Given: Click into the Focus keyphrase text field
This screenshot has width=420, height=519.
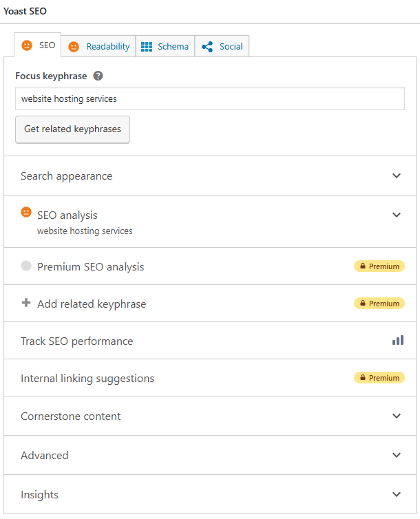Looking at the screenshot, I should pyautogui.click(x=209, y=98).
